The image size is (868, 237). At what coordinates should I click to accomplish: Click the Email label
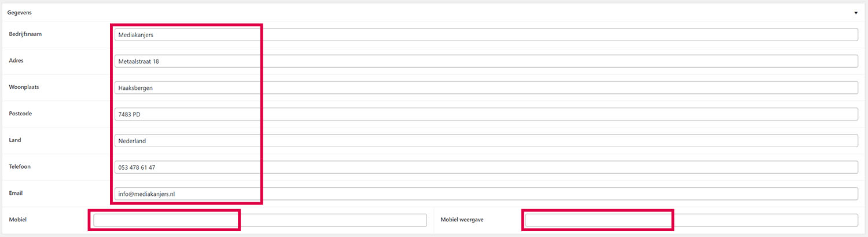(16, 193)
